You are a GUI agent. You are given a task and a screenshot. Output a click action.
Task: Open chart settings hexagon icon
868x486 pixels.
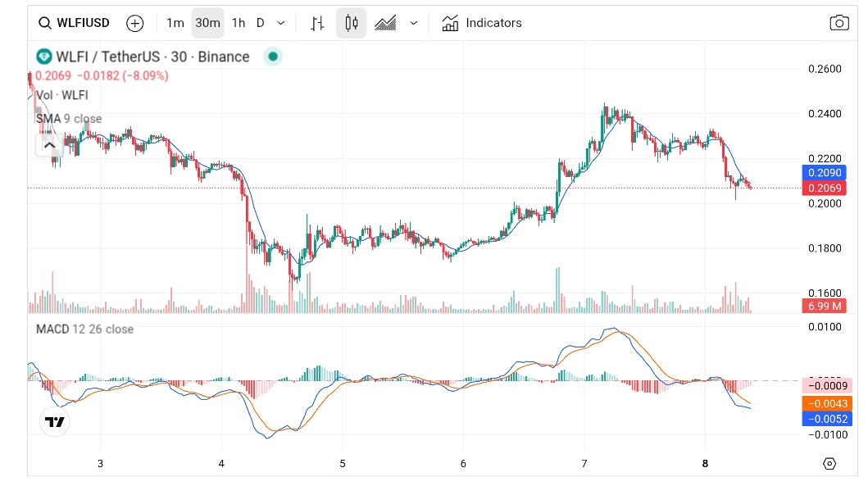pyautogui.click(x=829, y=464)
